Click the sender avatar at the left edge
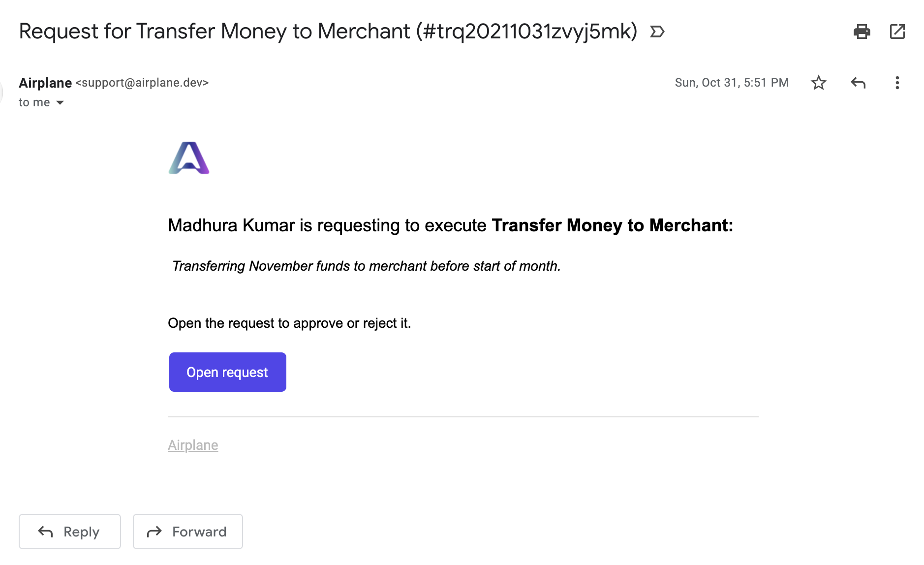Screen dimensions: 924x565 tap(1, 93)
